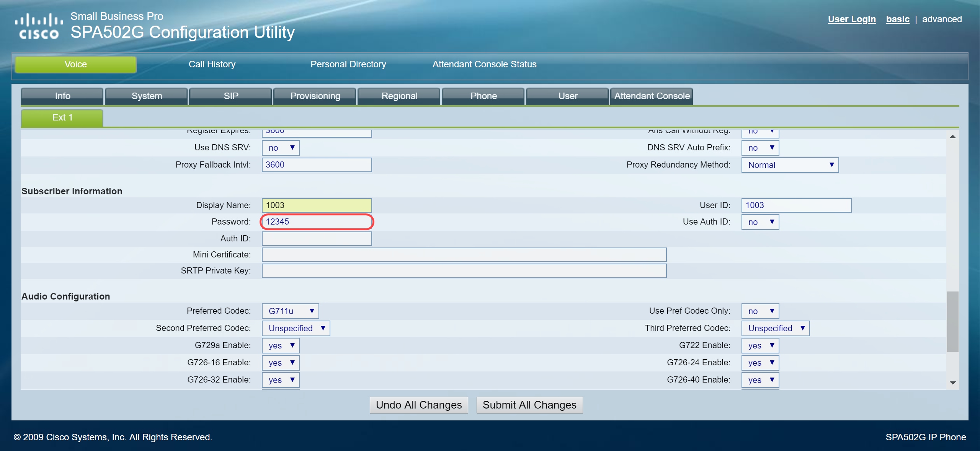Toggle the G729a Enable selector

pos(281,345)
